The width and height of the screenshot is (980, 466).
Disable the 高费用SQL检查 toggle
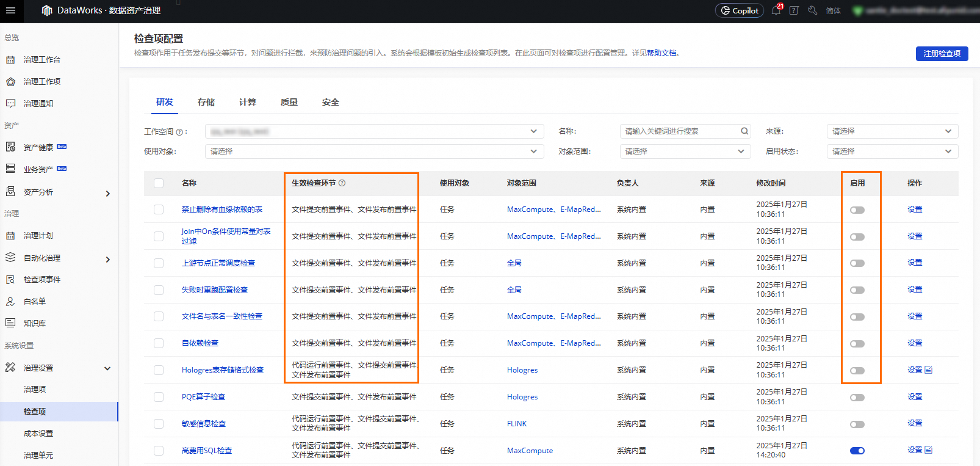pyautogui.click(x=857, y=451)
